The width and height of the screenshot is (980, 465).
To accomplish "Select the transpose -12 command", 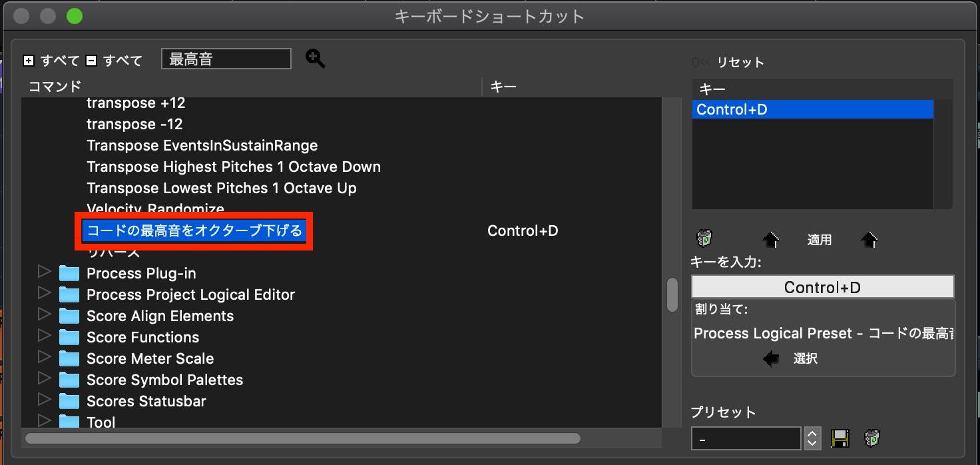I will click(x=134, y=125).
